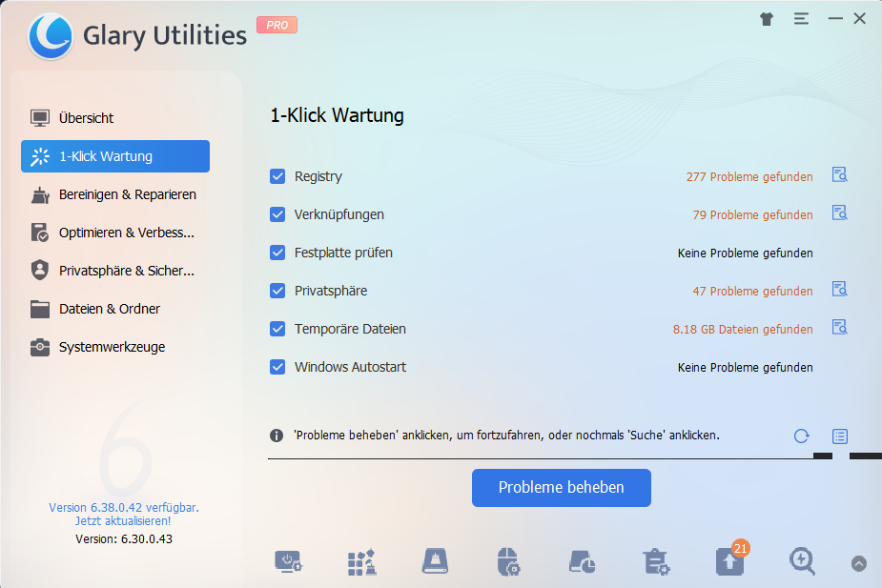Disable the Verknüpfungen checkbox
The width and height of the screenshot is (882, 588).
(x=277, y=214)
